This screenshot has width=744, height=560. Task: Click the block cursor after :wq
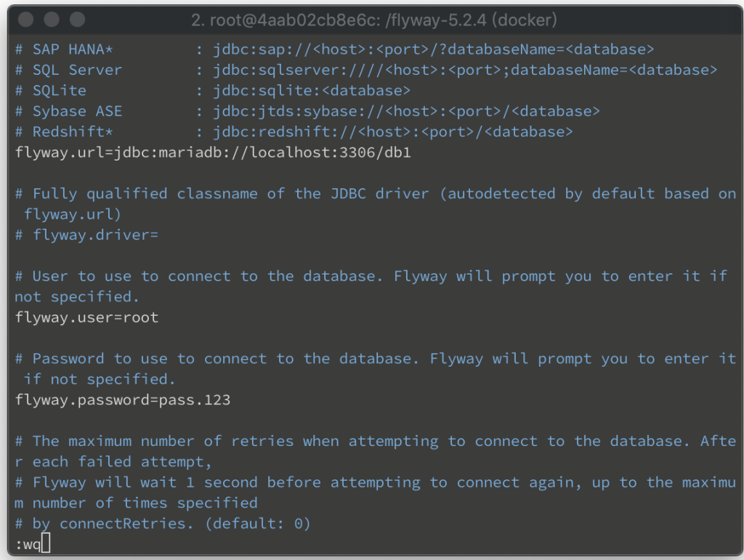pyautogui.click(x=46, y=543)
